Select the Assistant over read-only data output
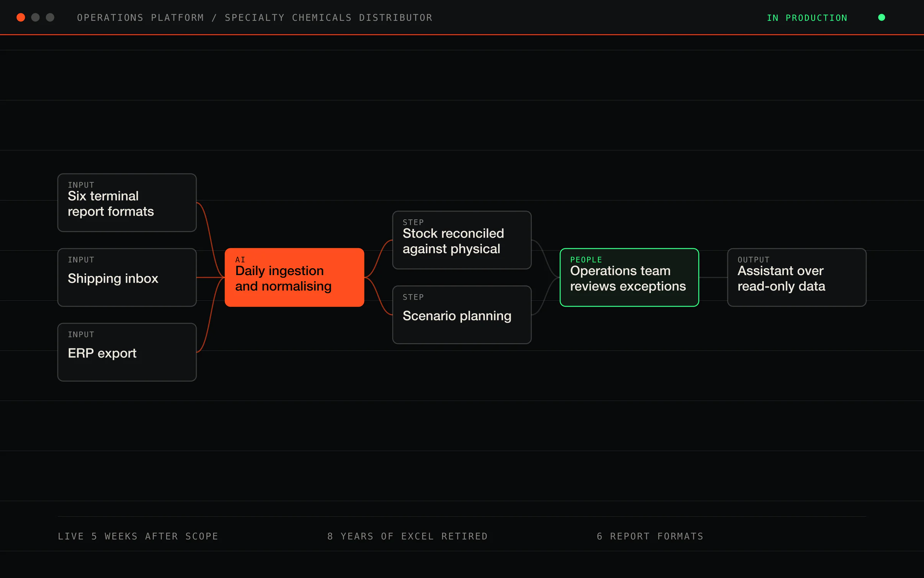Screen dimensions: 924x578 point(797,277)
